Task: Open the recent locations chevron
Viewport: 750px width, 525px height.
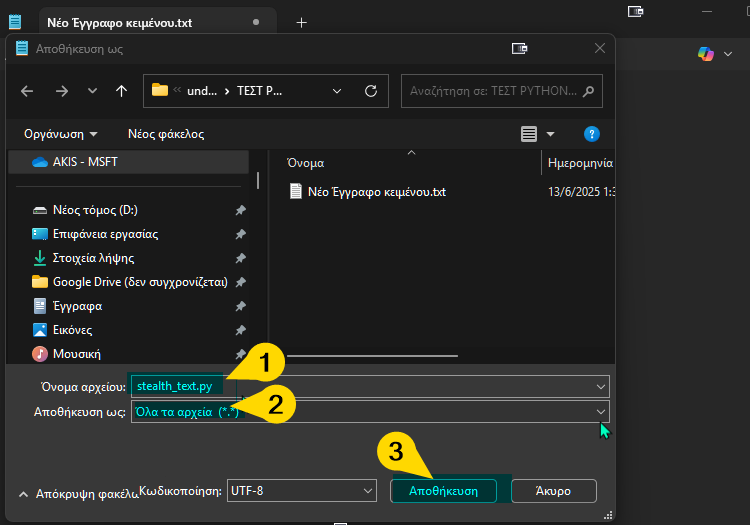Action: 92,91
